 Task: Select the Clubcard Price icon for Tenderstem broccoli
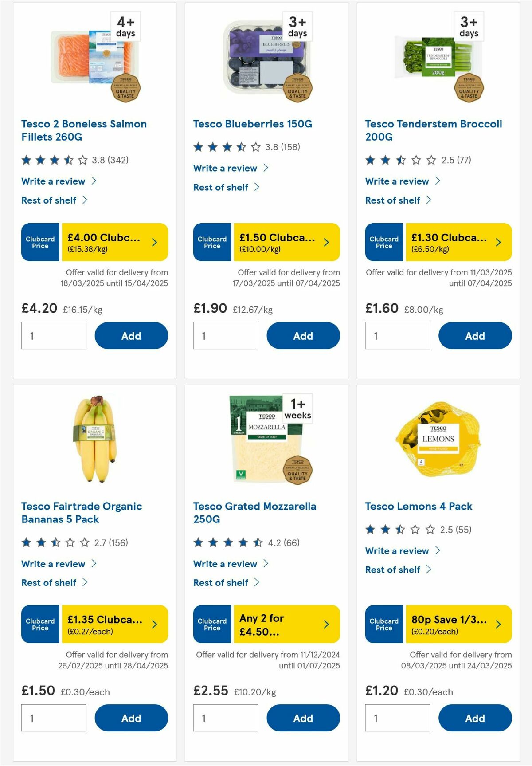(383, 242)
